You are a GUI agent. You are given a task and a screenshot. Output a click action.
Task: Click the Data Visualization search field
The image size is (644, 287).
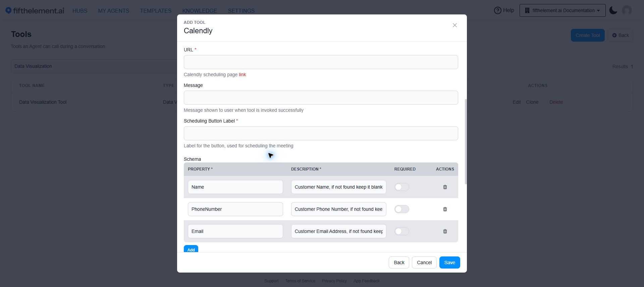pyautogui.click(x=94, y=66)
